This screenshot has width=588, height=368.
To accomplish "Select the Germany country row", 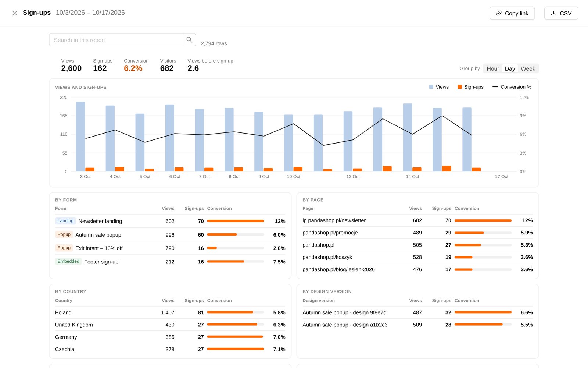I will 170,337.
